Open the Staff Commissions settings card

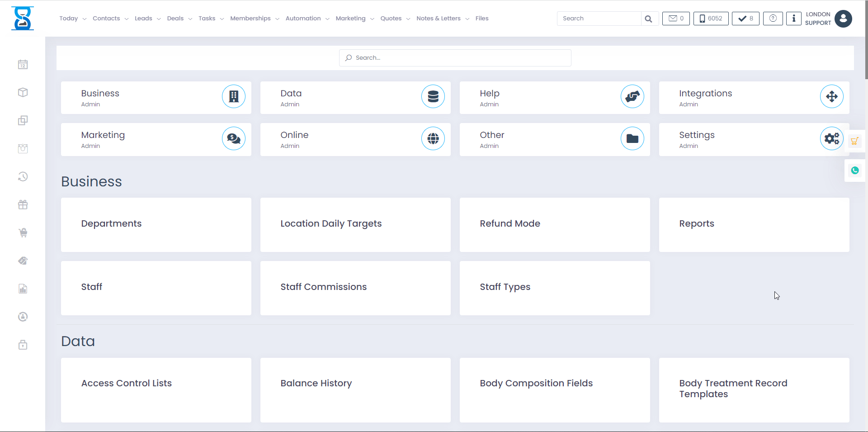324,287
